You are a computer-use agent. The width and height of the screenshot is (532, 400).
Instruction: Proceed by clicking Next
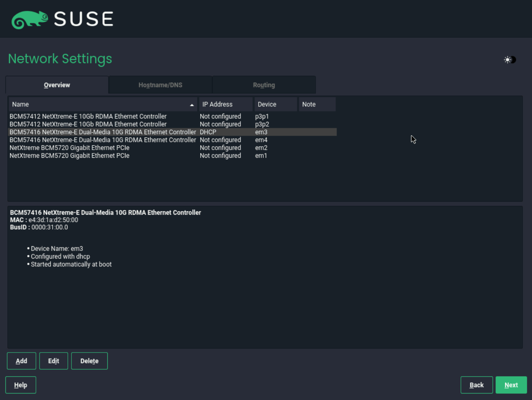pos(511,385)
